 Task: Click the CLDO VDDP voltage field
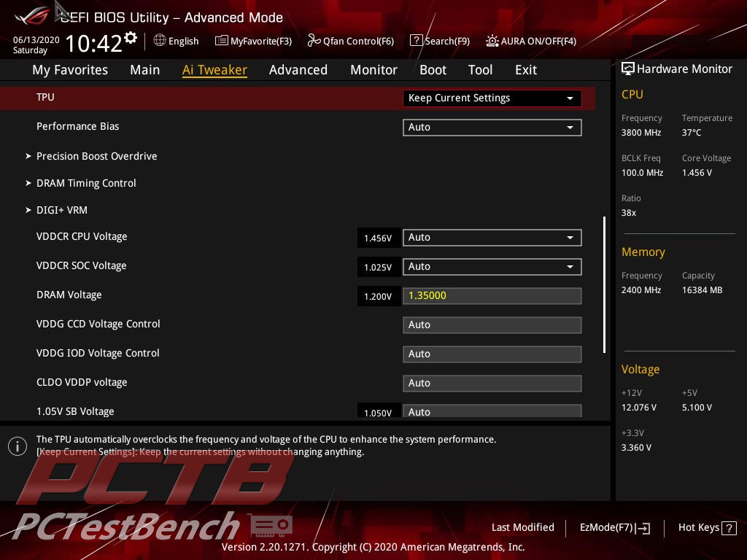pyautogui.click(x=492, y=383)
